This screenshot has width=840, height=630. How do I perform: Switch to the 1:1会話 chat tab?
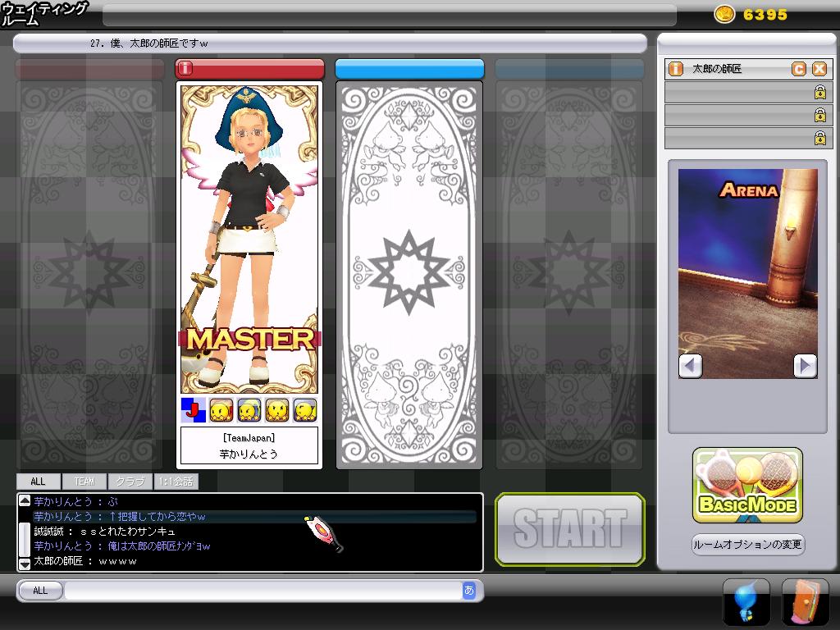point(176,482)
